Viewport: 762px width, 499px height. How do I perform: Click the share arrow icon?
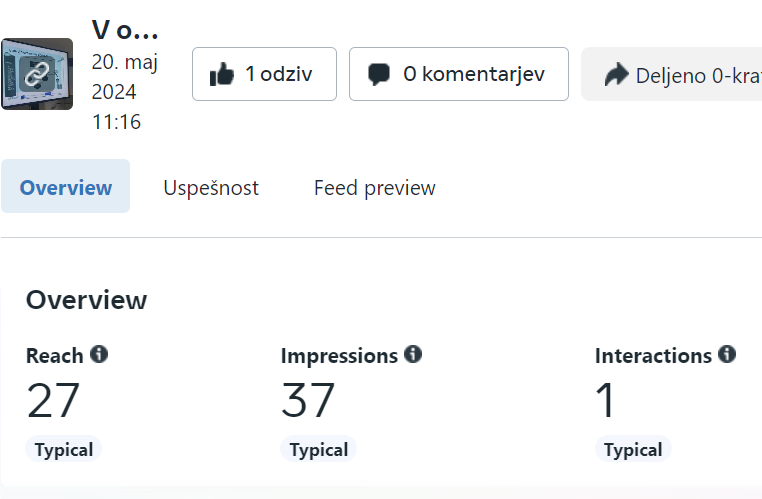coord(617,74)
